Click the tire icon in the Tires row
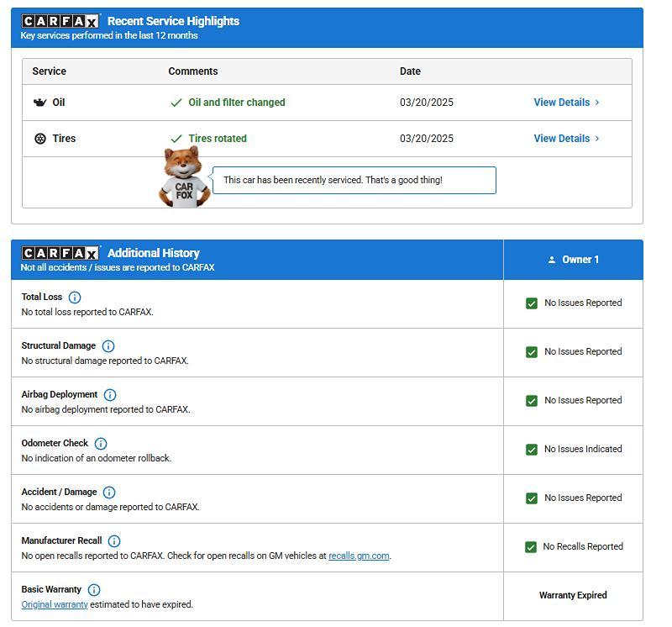The image size is (672, 627). [x=40, y=139]
